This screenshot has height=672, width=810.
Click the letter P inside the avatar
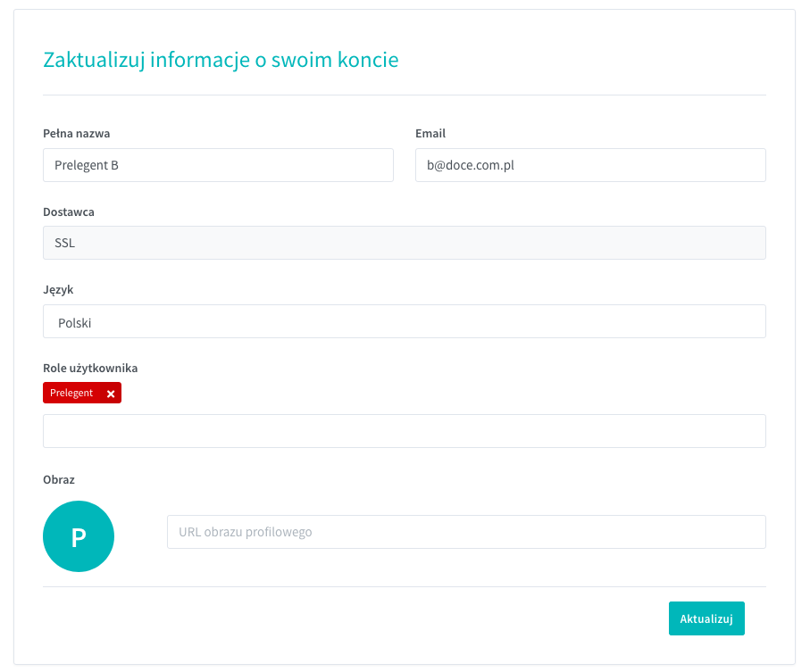tap(79, 537)
